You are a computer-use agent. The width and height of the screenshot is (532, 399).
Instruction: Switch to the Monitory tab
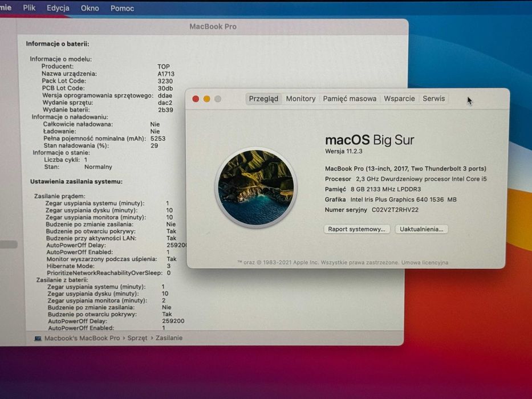(300, 99)
